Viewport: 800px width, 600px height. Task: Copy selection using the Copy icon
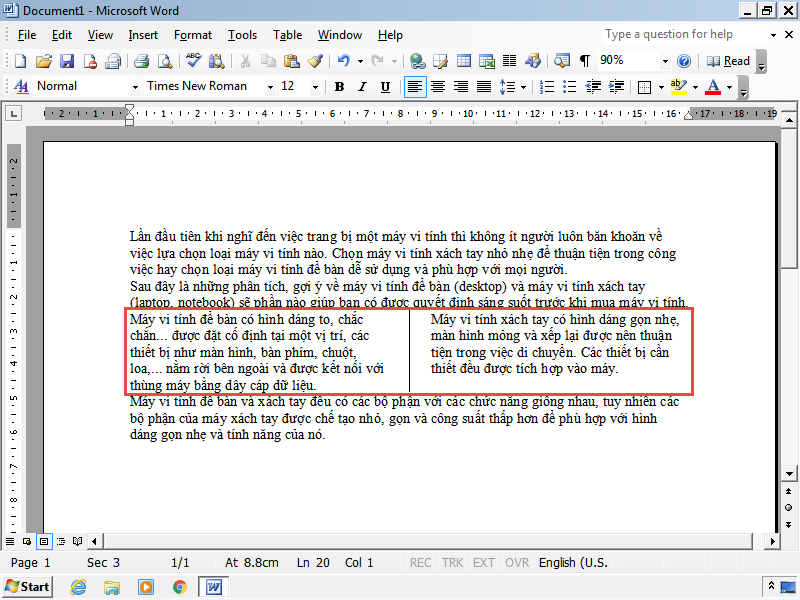268,61
